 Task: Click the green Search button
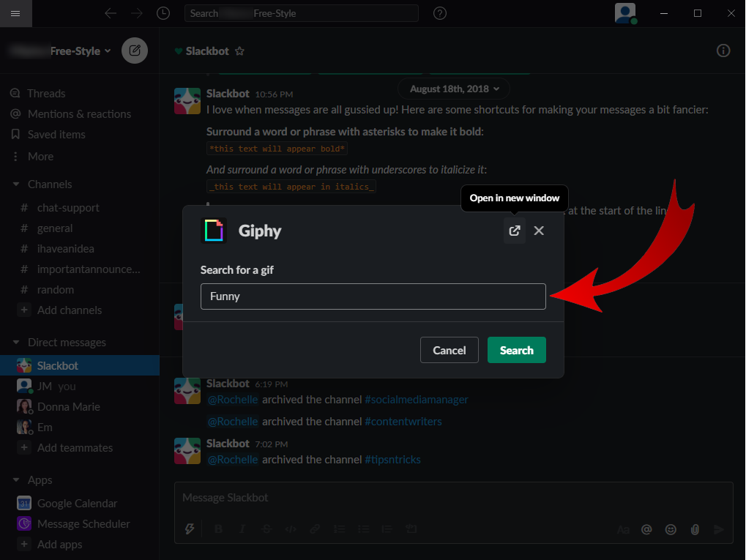(517, 350)
